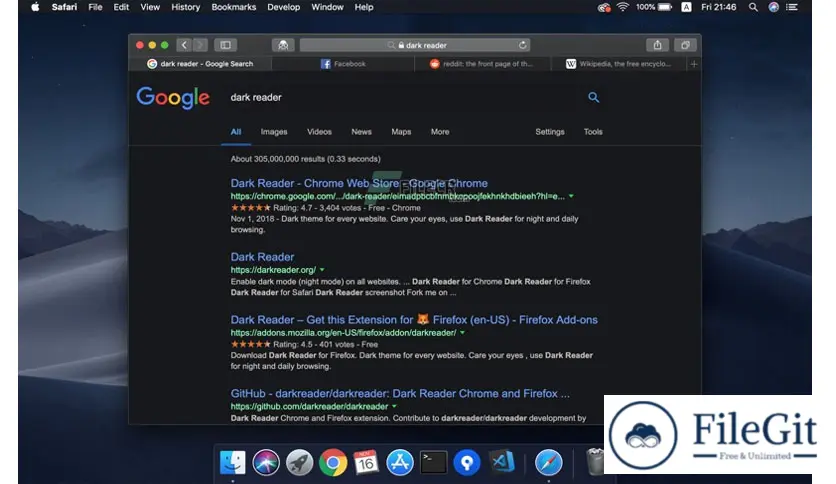The width and height of the screenshot is (836, 484).
Task: Open Visual Studio Code from the Dock
Action: (502, 462)
